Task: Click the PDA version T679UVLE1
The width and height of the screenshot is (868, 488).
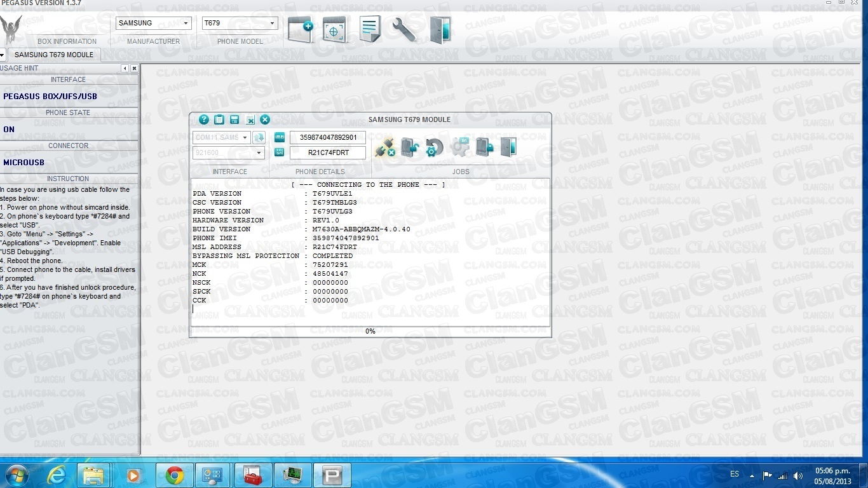Action: tap(332, 193)
